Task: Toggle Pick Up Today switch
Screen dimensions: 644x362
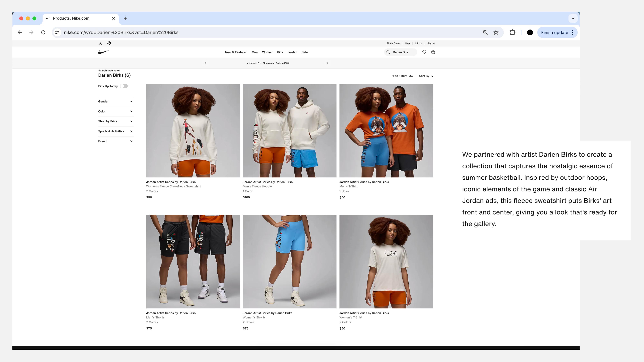Action: pos(124,86)
